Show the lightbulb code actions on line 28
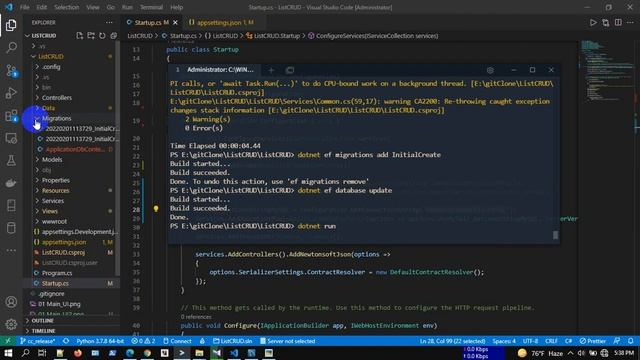Viewport: 640px width, 360px height. [156, 209]
